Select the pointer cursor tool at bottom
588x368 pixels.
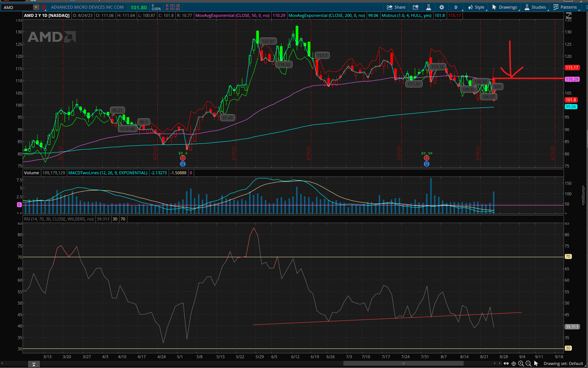click(x=536, y=363)
